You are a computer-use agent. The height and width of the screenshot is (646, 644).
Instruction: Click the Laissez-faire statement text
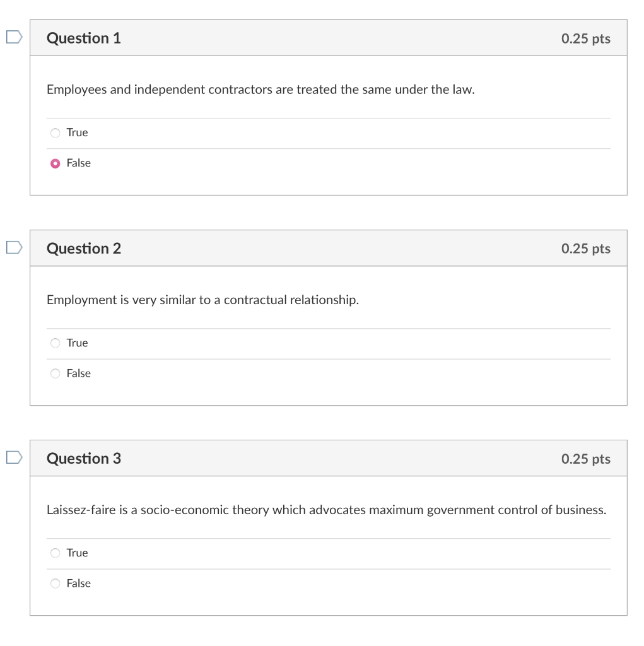click(x=326, y=510)
